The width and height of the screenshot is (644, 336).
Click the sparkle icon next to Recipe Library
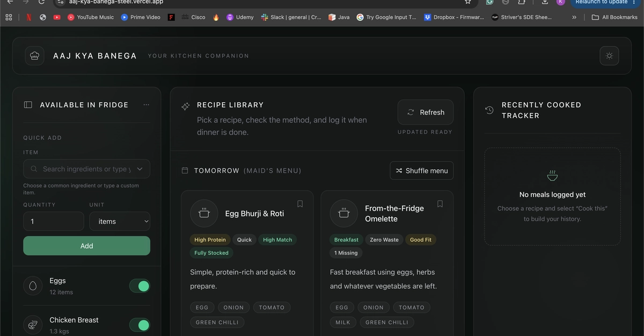tap(186, 107)
